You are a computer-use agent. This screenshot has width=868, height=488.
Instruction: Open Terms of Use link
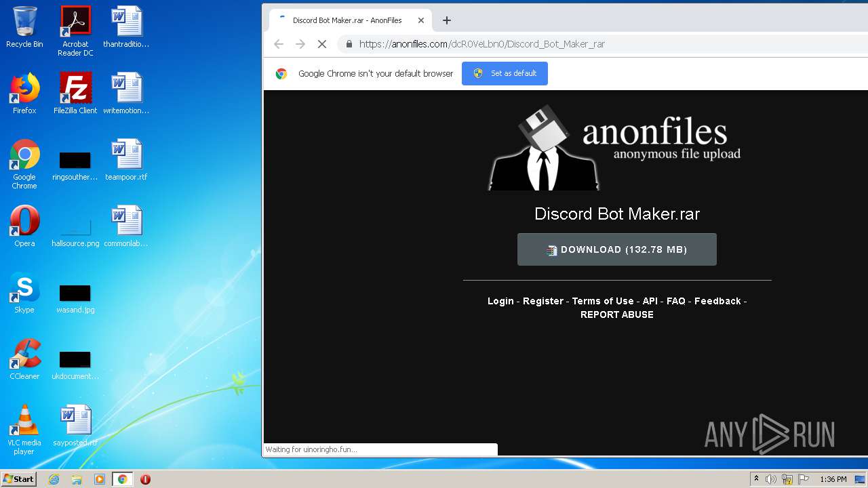603,301
